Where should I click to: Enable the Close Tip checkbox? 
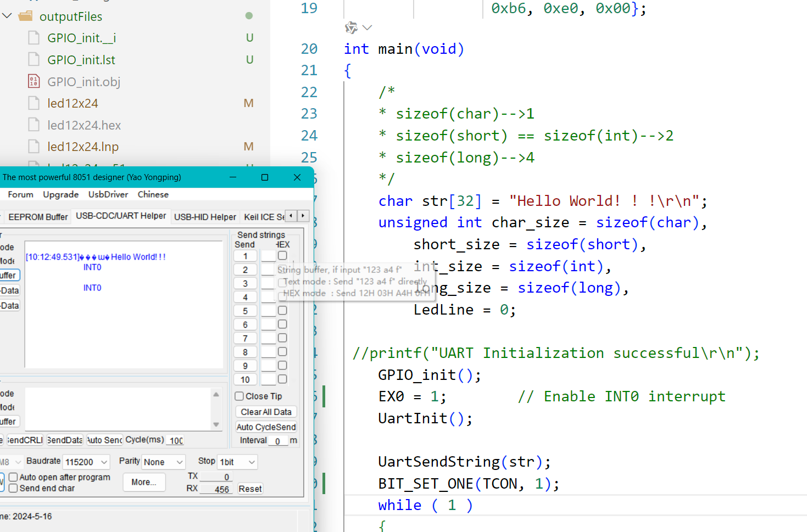240,396
